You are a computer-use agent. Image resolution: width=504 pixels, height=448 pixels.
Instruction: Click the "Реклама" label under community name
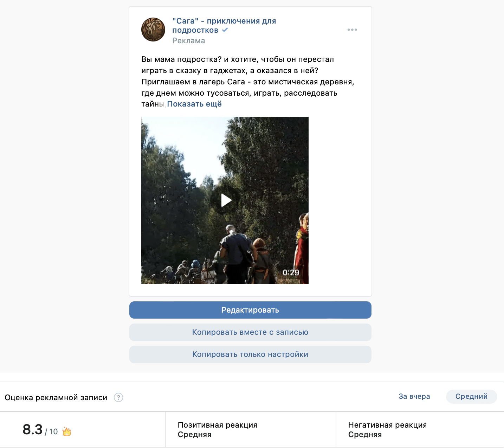[x=189, y=41]
